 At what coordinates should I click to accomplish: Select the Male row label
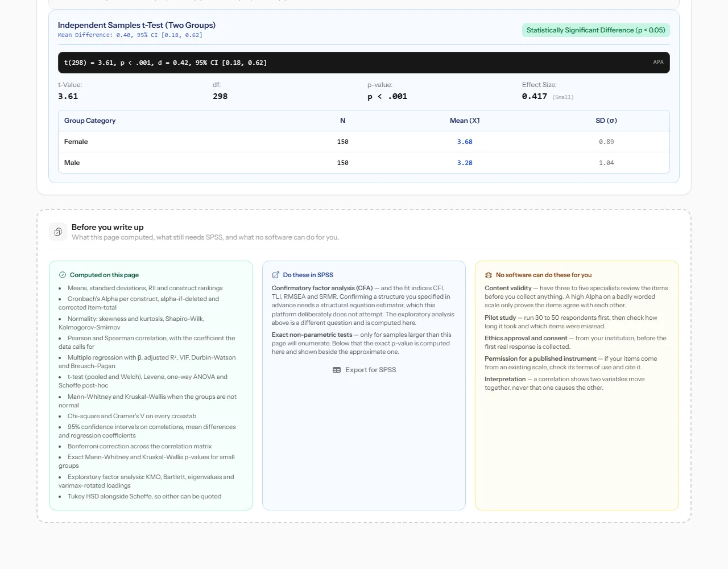point(72,163)
